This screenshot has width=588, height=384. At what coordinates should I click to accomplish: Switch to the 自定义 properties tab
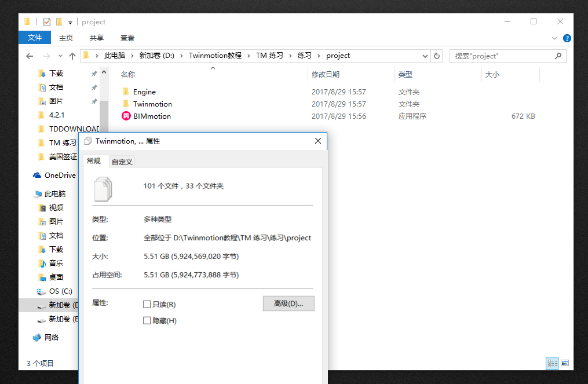(122, 162)
